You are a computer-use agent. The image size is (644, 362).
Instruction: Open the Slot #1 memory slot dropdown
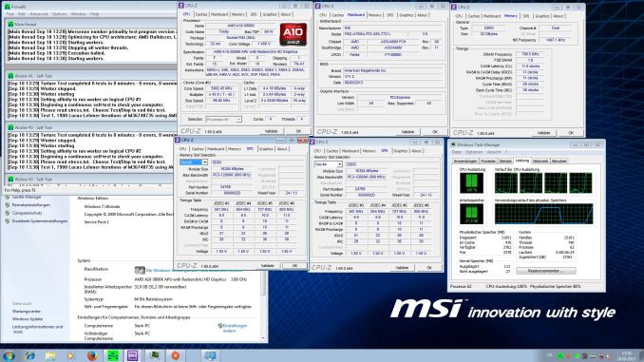click(194, 162)
